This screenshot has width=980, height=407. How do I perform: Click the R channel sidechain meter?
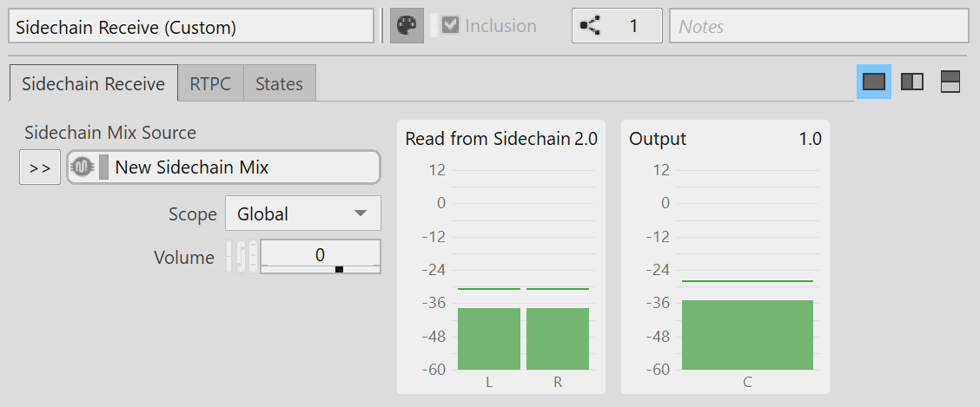557,338
